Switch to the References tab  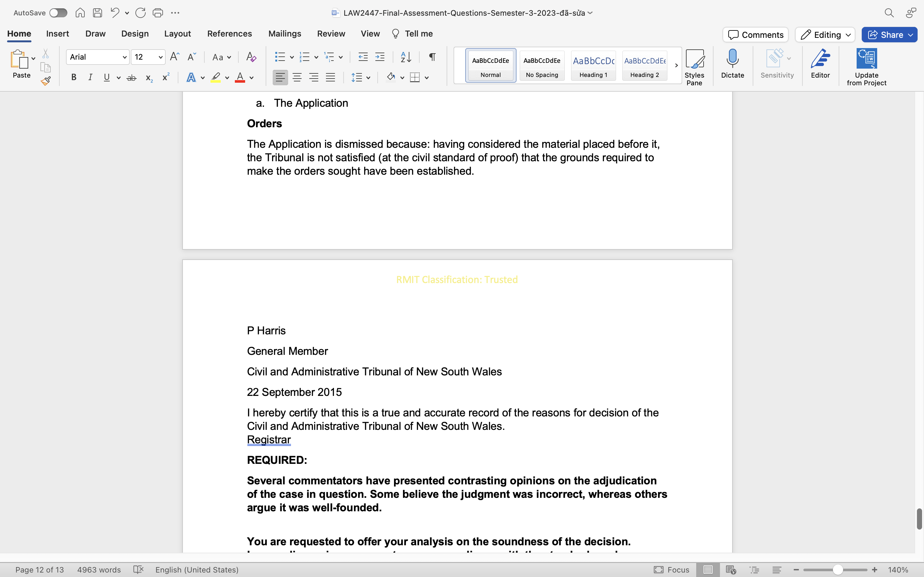click(x=229, y=34)
